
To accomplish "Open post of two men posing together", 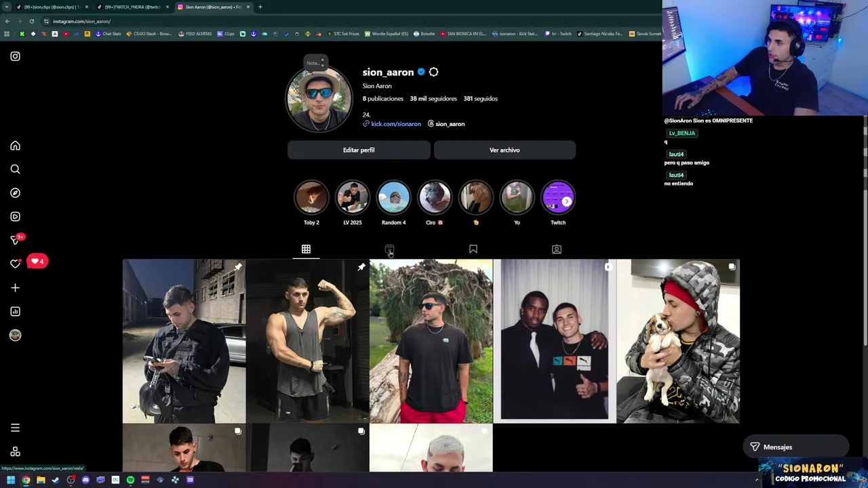I will pos(555,341).
